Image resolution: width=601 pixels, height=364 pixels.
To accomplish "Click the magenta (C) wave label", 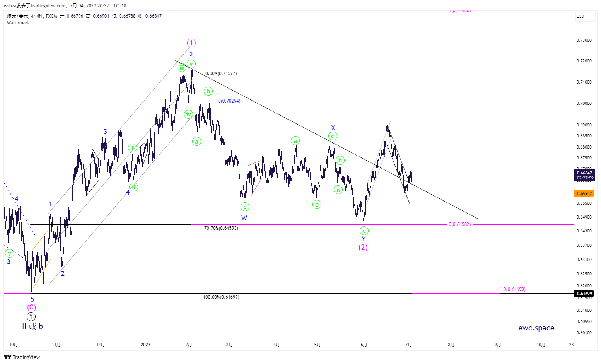I will 31,307.
